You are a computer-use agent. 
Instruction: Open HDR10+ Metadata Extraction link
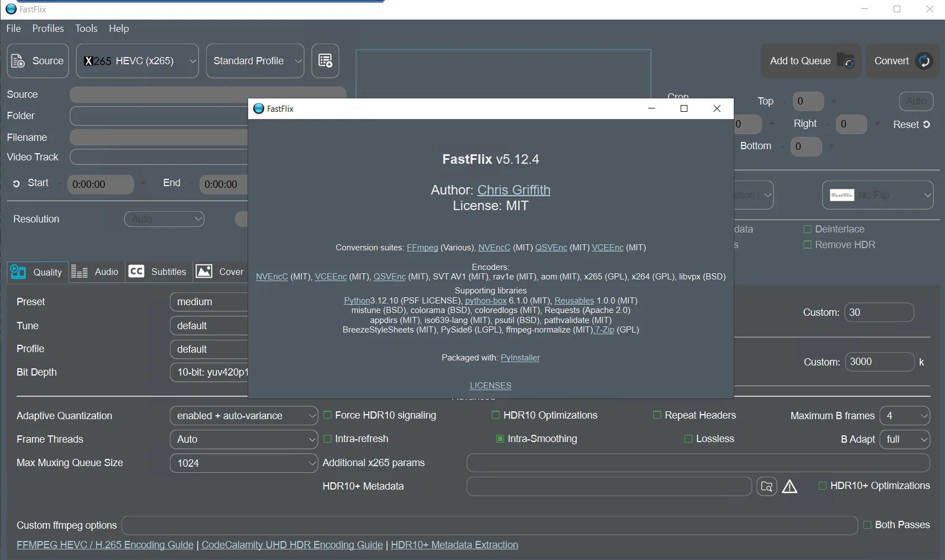click(454, 545)
